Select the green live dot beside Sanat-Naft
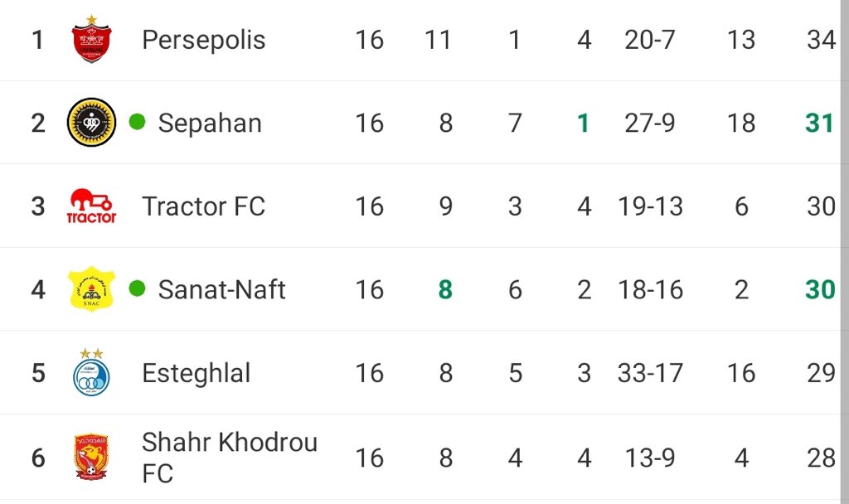 click(x=138, y=288)
